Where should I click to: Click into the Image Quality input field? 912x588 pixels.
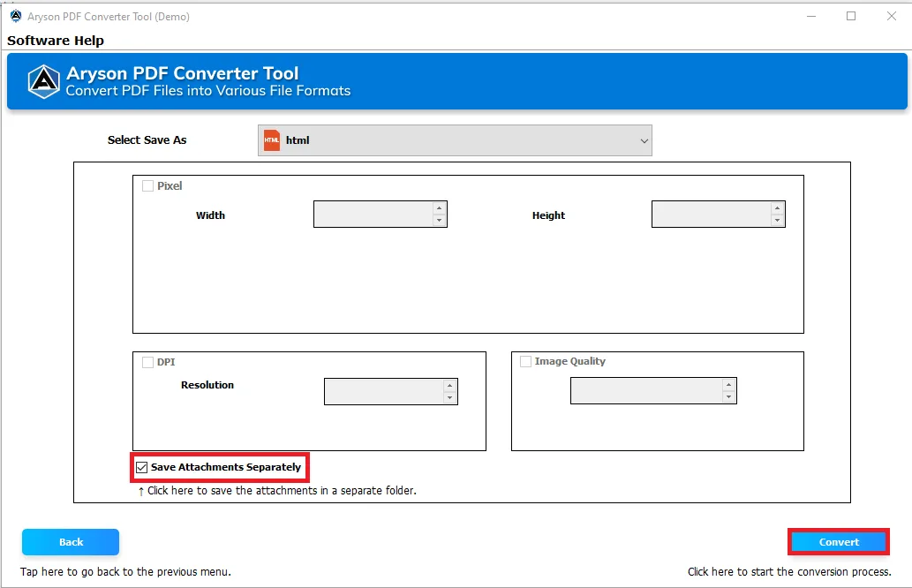(x=647, y=390)
